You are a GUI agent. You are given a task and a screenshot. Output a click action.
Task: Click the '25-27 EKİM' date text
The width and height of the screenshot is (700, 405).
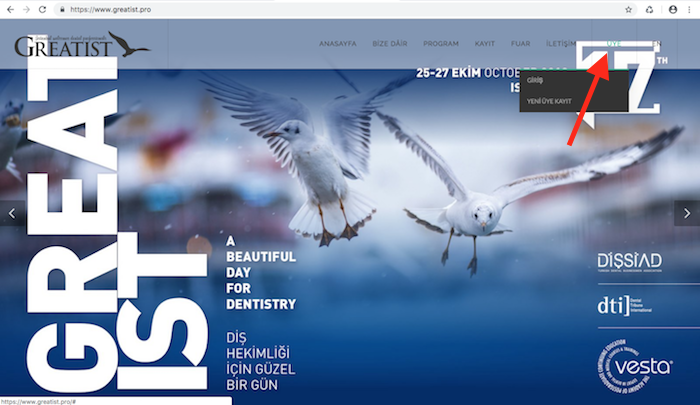click(448, 73)
